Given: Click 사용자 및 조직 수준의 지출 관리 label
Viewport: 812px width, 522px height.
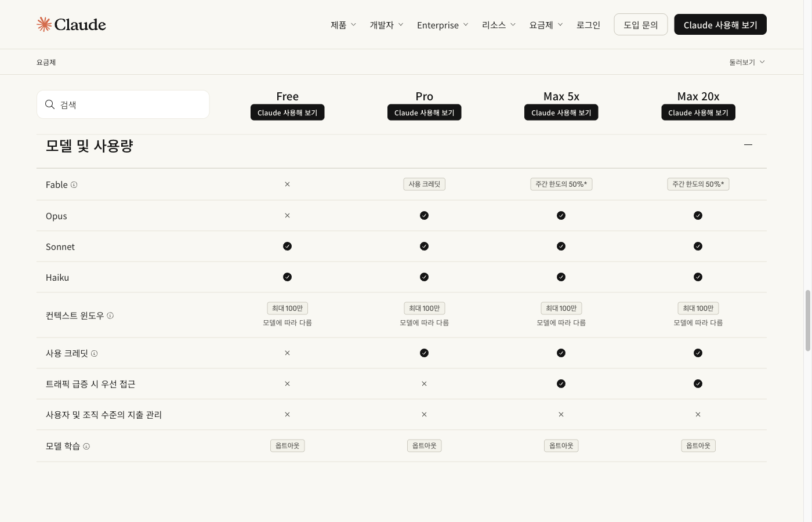Looking at the screenshot, I should 104,415.
